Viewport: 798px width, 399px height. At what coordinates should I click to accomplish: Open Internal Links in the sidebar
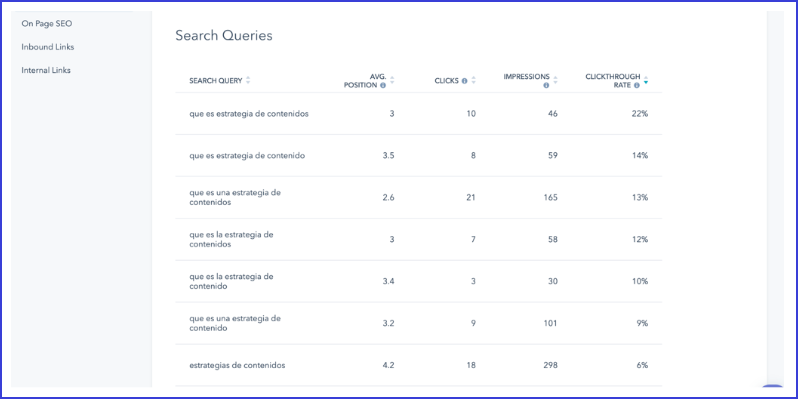tap(46, 70)
